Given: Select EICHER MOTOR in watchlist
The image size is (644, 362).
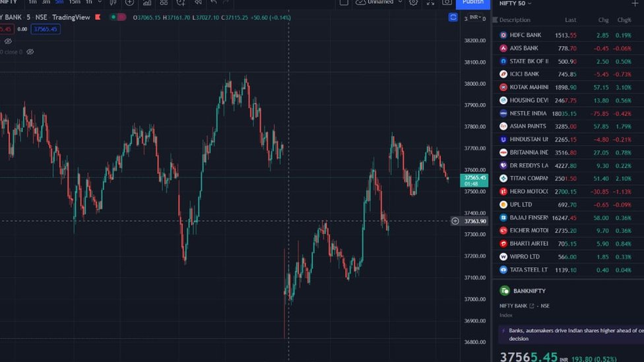Looking at the screenshot, I should click(568, 231).
